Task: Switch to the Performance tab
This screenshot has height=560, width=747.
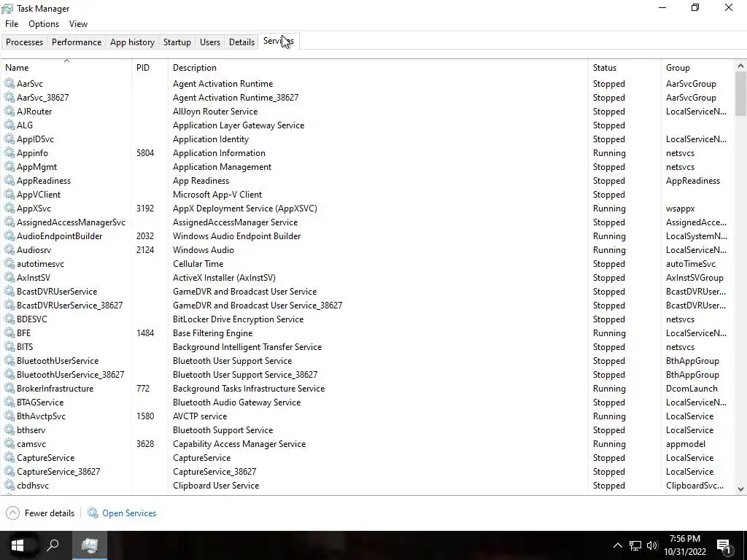Action: [x=77, y=42]
